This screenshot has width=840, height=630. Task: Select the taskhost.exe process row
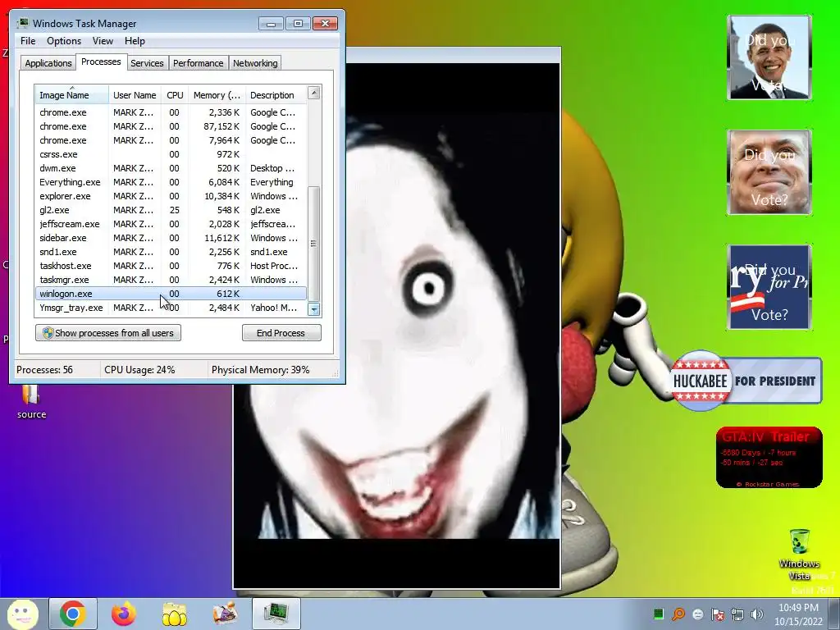point(171,266)
